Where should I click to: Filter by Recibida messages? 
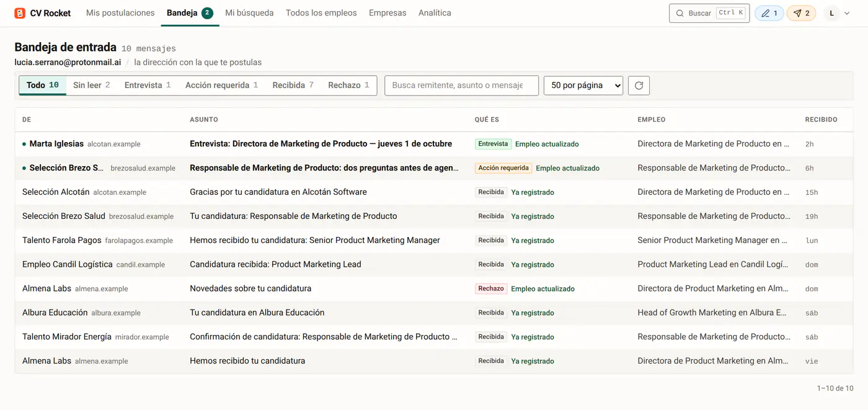click(293, 85)
